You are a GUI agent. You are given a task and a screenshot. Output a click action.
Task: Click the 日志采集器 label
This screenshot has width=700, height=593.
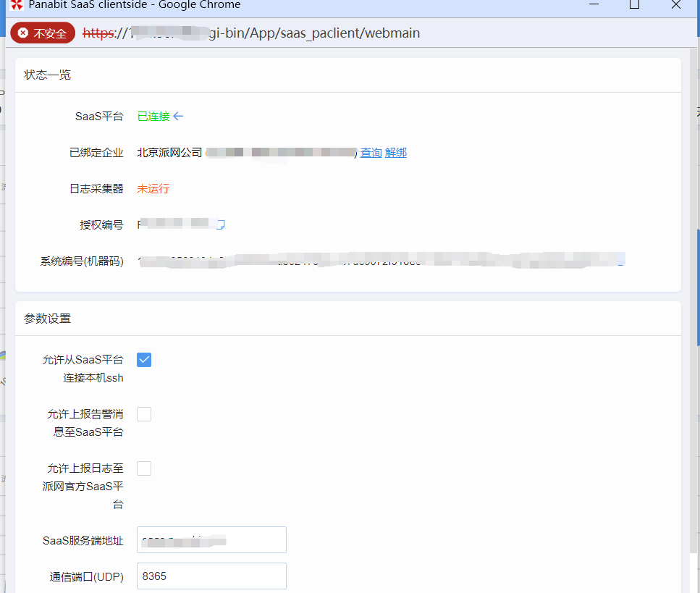pos(96,189)
